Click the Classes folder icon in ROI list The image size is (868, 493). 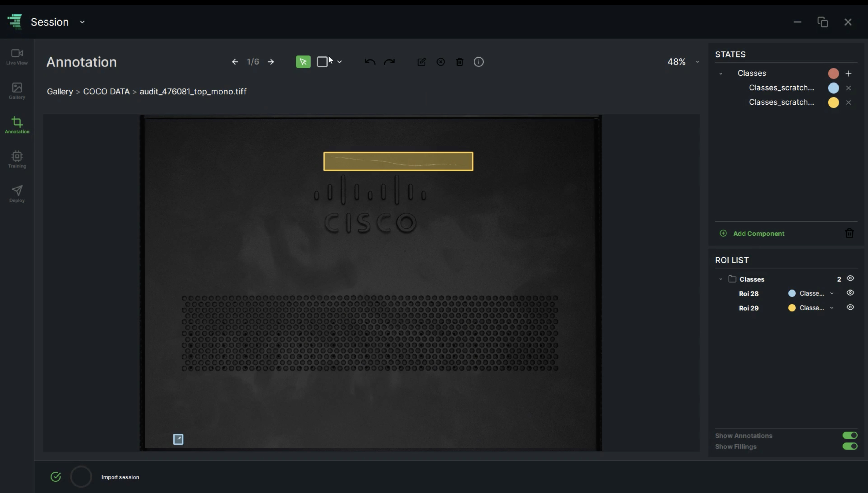point(732,279)
